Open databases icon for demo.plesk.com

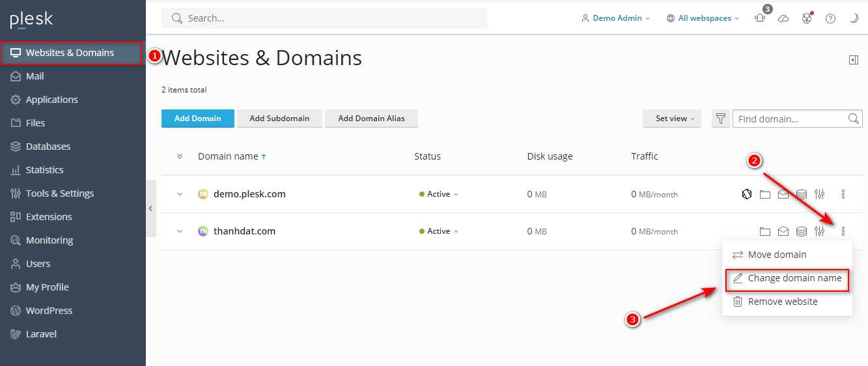coord(802,194)
